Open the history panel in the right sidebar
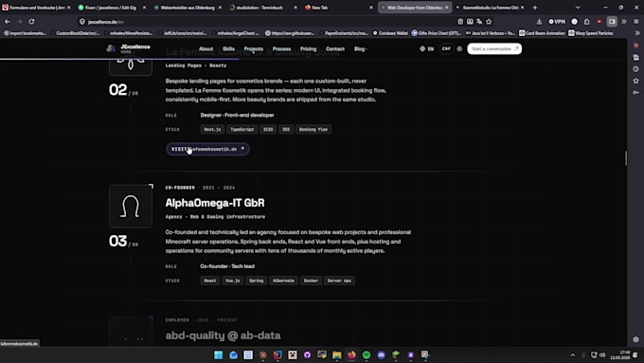 pyautogui.click(x=635, y=69)
